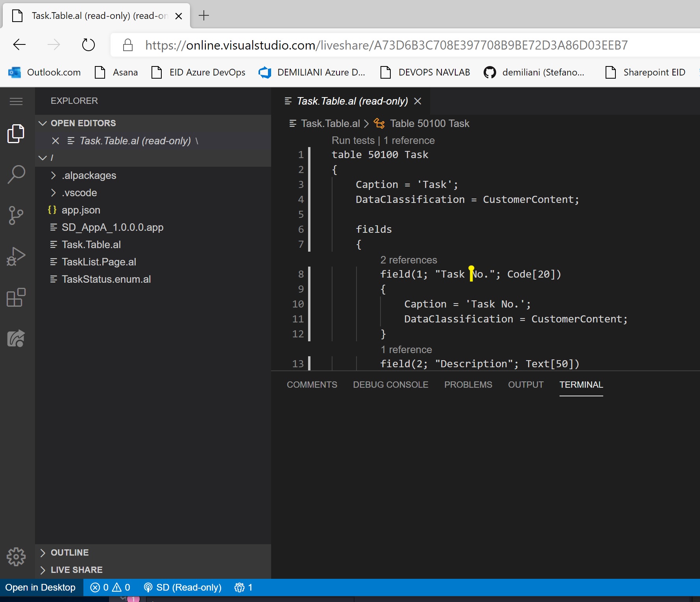
Task: Open the Search view icon
Action: point(16,174)
